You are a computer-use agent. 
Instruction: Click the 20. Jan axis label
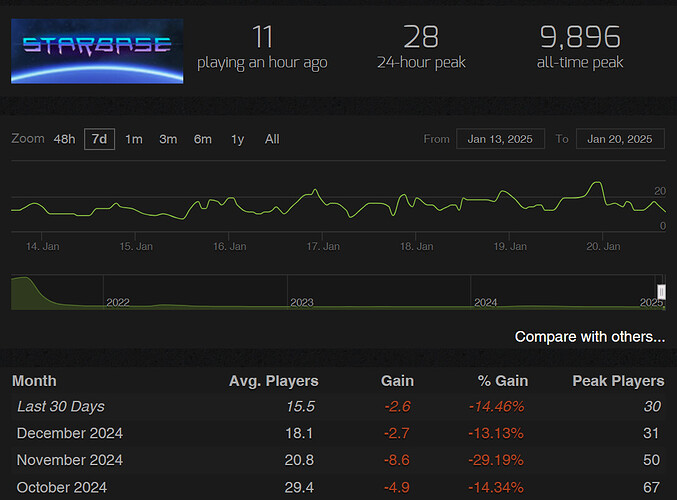(603, 247)
